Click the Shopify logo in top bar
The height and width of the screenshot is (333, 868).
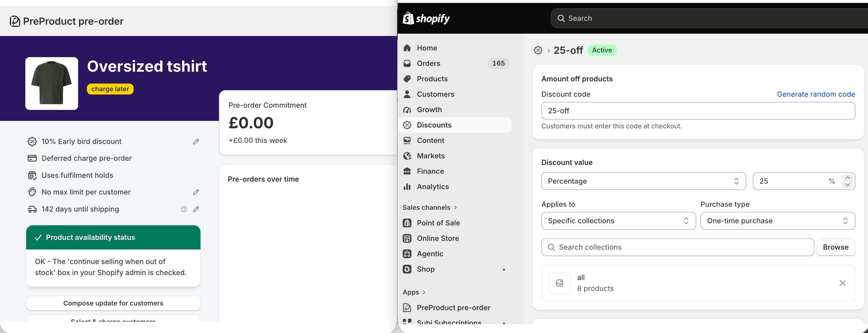(426, 18)
